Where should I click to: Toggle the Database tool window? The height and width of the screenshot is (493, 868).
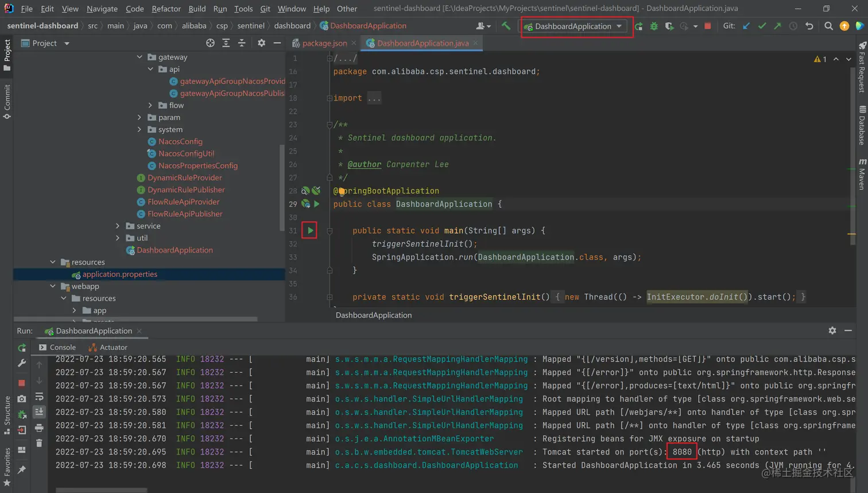(862, 125)
